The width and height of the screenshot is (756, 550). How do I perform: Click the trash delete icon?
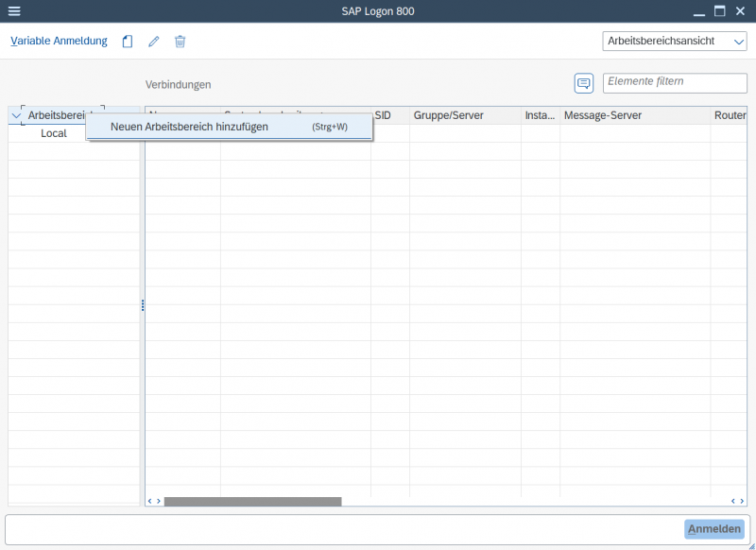(180, 42)
